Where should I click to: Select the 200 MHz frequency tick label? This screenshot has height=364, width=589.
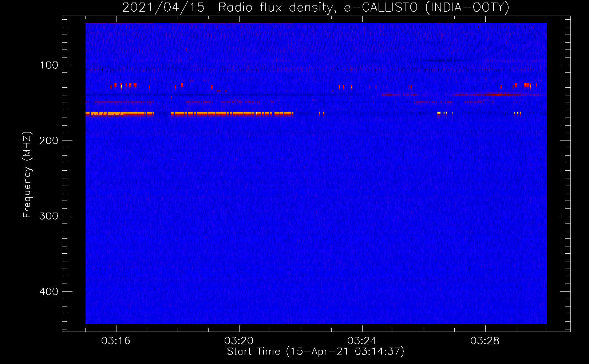tap(49, 141)
